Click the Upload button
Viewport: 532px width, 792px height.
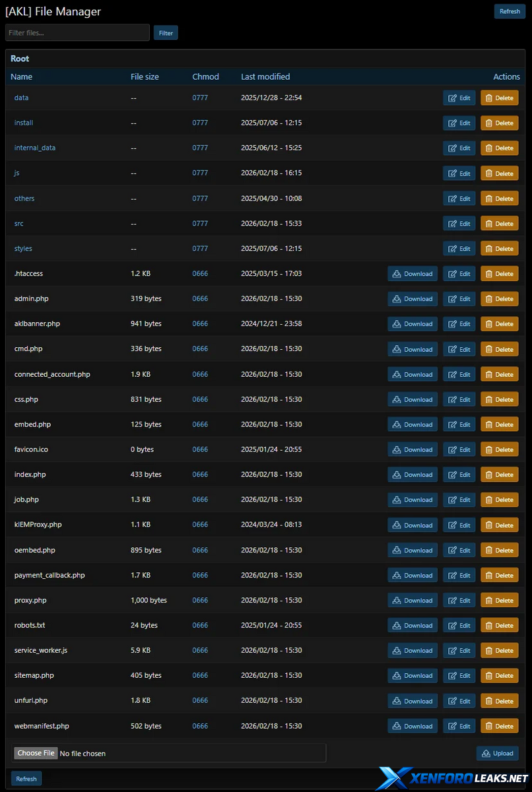[x=497, y=753]
